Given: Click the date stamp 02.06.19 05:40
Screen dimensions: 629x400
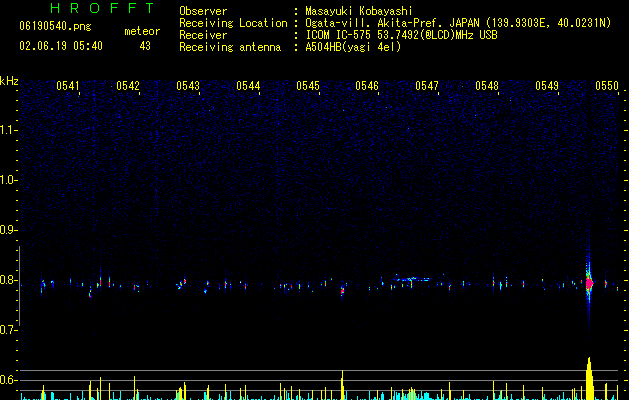Looking at the screenshot, I should (61, 46).
